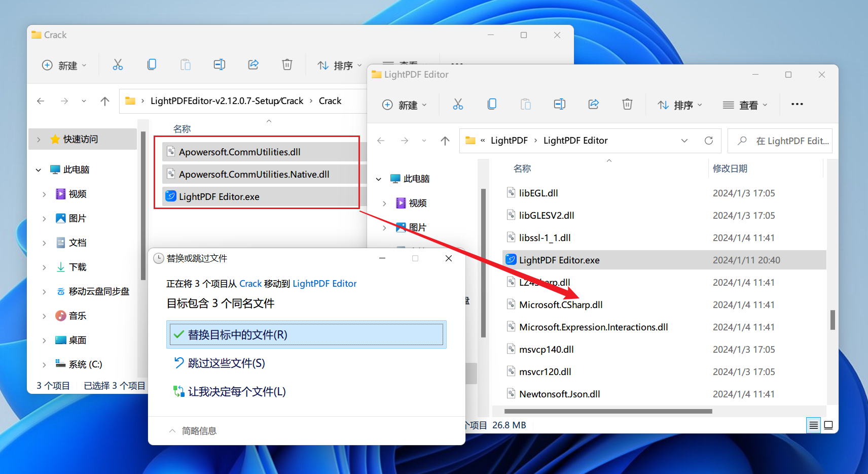Switch to details view icon in status bar
The image size is (868, 474).
pyautogui.click(x=814, y=425)
